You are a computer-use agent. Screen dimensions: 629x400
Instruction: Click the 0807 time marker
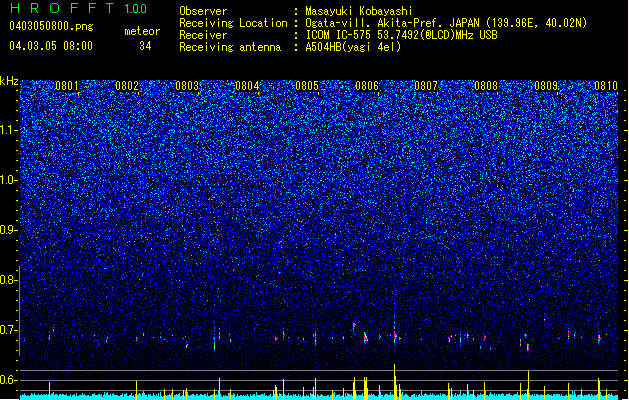coord(426,86)
